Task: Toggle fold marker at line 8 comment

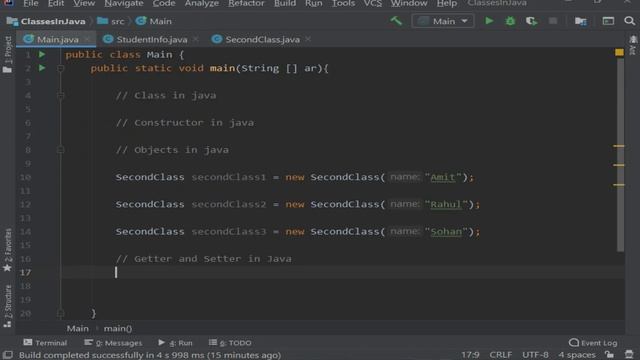Action: pos(60,150)
